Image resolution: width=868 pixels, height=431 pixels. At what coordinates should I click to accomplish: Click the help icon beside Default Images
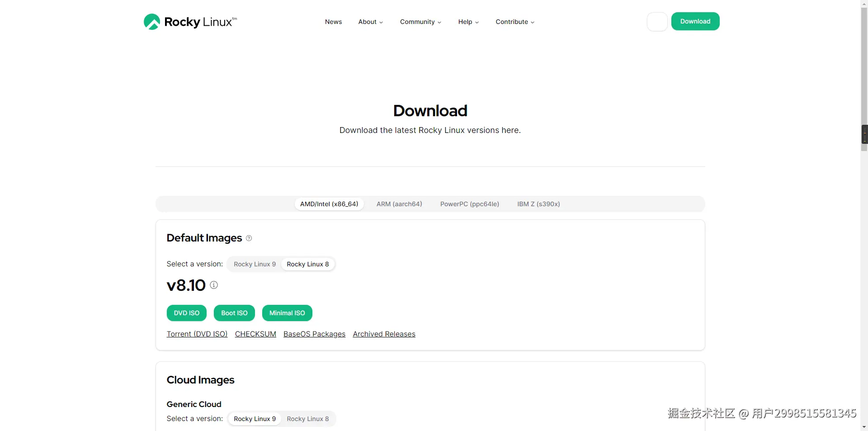249,238
